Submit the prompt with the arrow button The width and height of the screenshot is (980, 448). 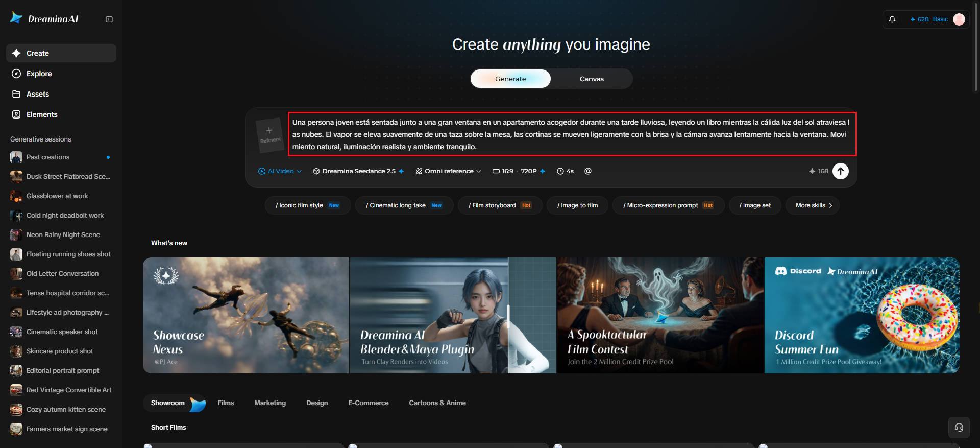[841, 171]
